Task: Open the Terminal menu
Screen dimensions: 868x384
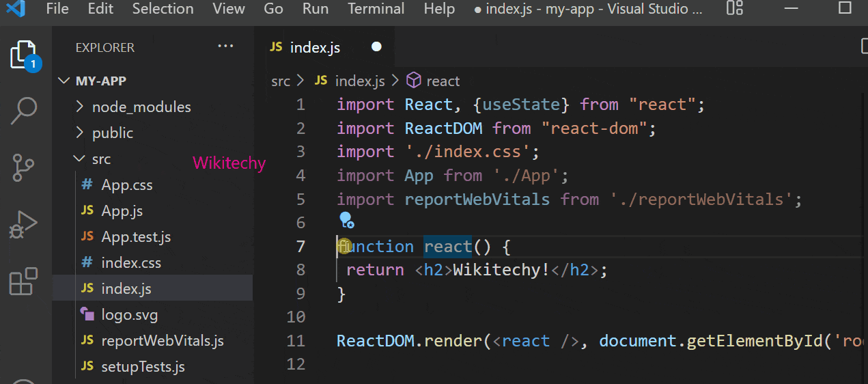Action: 376,9
